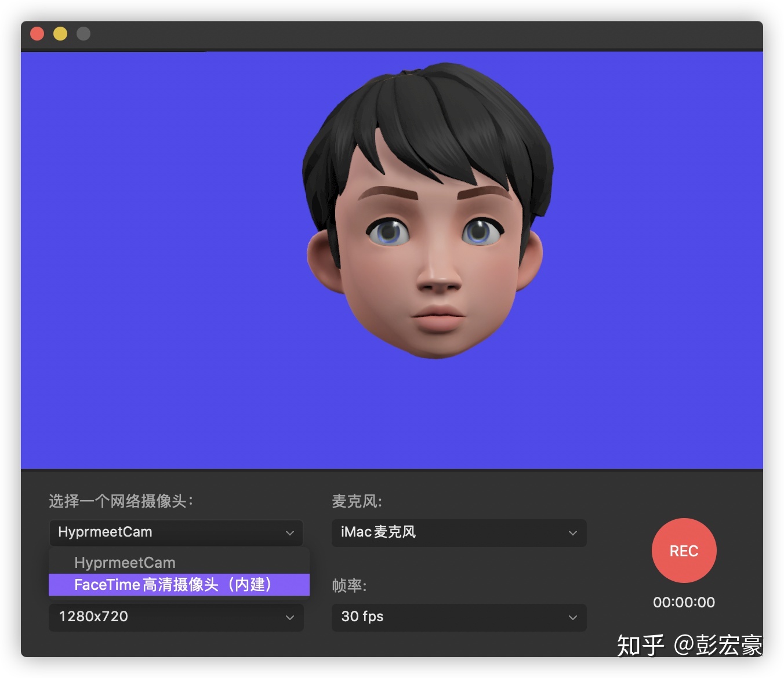The height and width of the screenshot is (678, 784).
Task: Click the 麦克风 label
Action: coord(357,501)
